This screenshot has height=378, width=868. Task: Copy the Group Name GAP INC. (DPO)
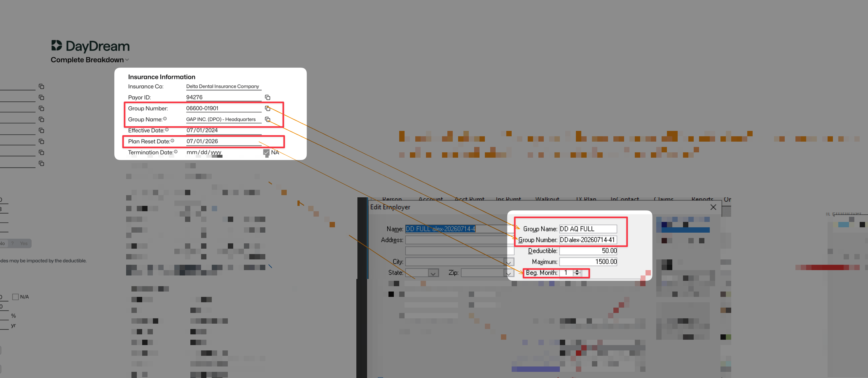tap(267, 120)
